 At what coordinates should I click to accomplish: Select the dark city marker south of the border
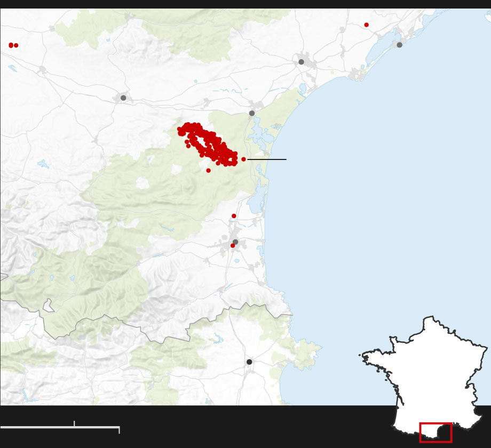tap(249, 362)
